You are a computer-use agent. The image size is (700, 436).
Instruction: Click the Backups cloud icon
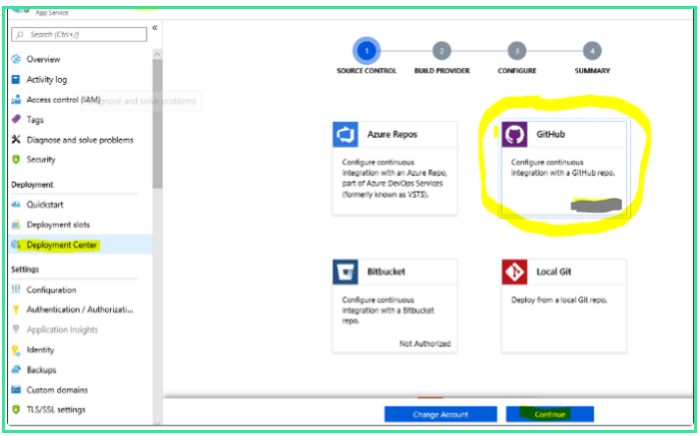tap(16, 370)
